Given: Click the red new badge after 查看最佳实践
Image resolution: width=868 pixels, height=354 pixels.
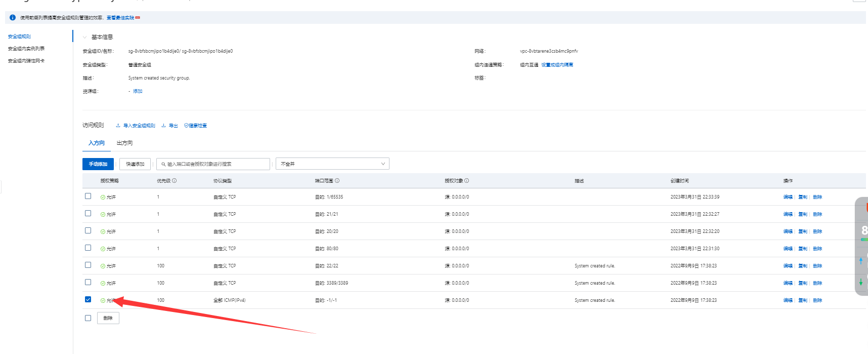Looking at the screenshot, I should coord(138,18).
